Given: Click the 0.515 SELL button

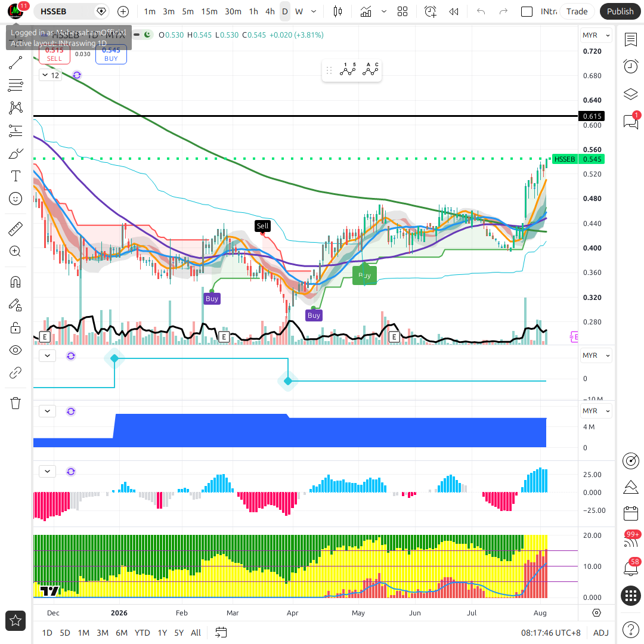Looking at the screenshot, I should pyautogui.click(x=54, y=54).
